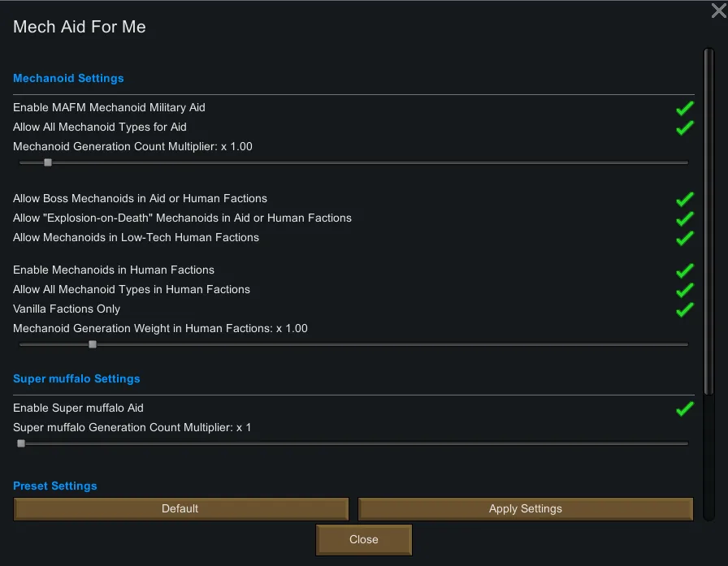Click the Close button at the bottom

[364, 539]
